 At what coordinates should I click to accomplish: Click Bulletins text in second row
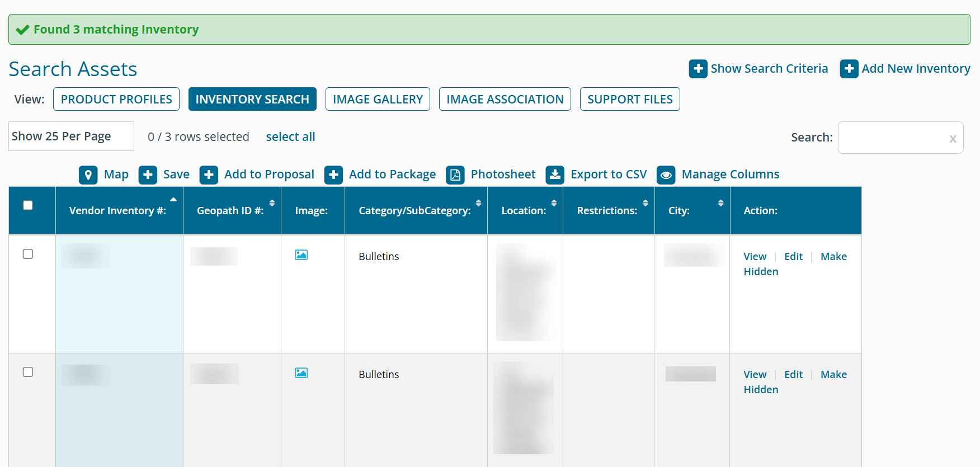(x=379, y=375)
